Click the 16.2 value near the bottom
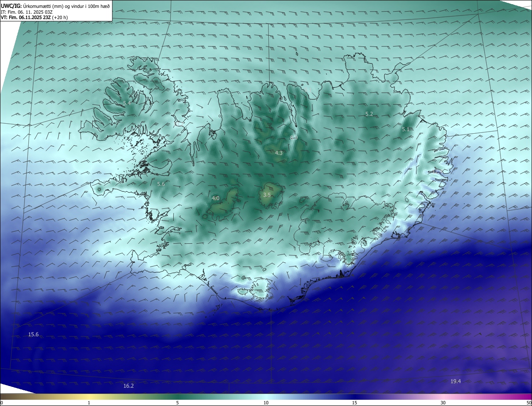 click(128, 386)
